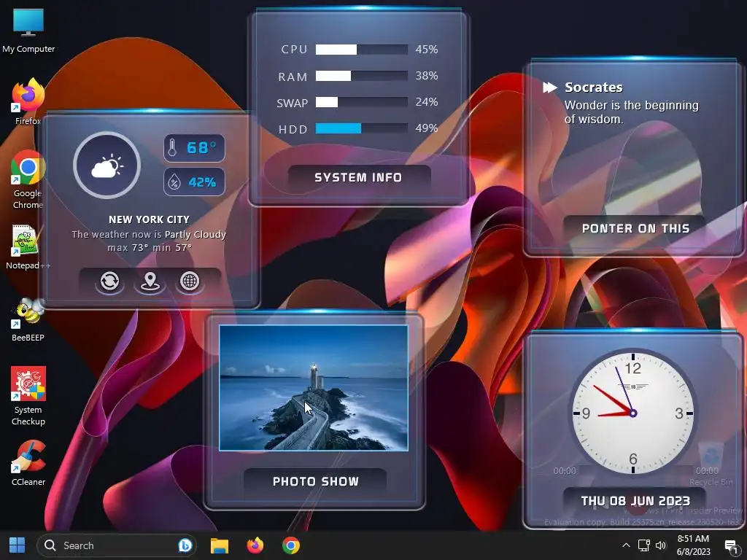Click the 45% CPU value
Screen dimensions: 747x560
click(x=426, y=50)
